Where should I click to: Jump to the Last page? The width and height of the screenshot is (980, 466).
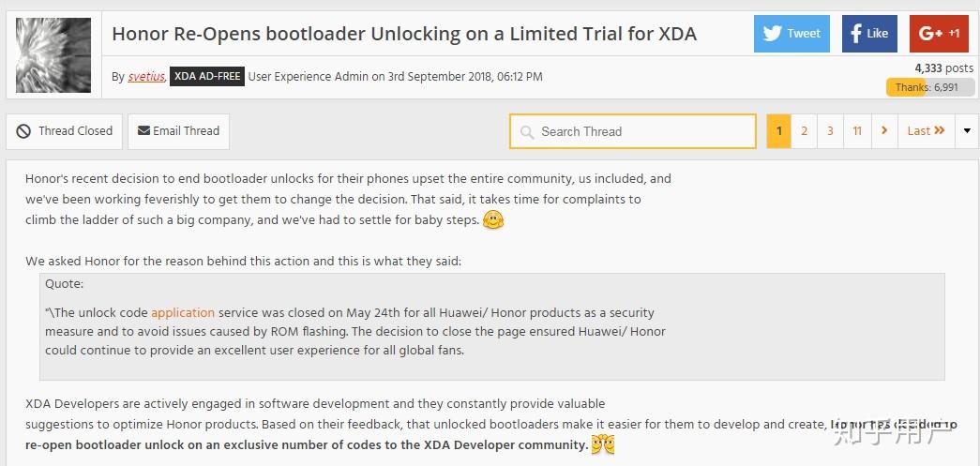[926, 131]
